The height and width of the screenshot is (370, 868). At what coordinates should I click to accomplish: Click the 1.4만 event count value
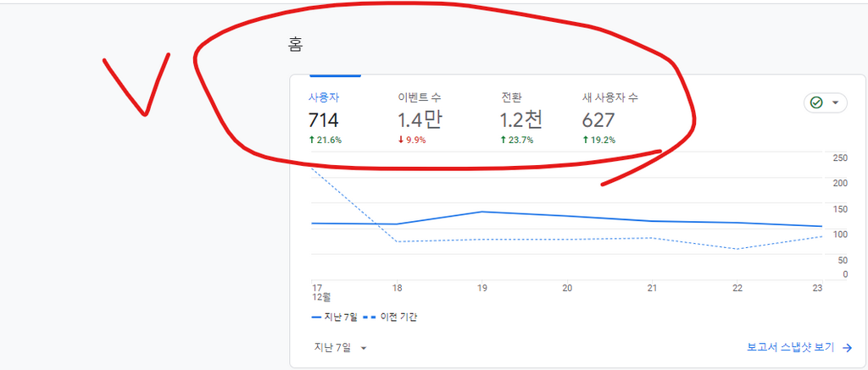[x=420, y=120]
